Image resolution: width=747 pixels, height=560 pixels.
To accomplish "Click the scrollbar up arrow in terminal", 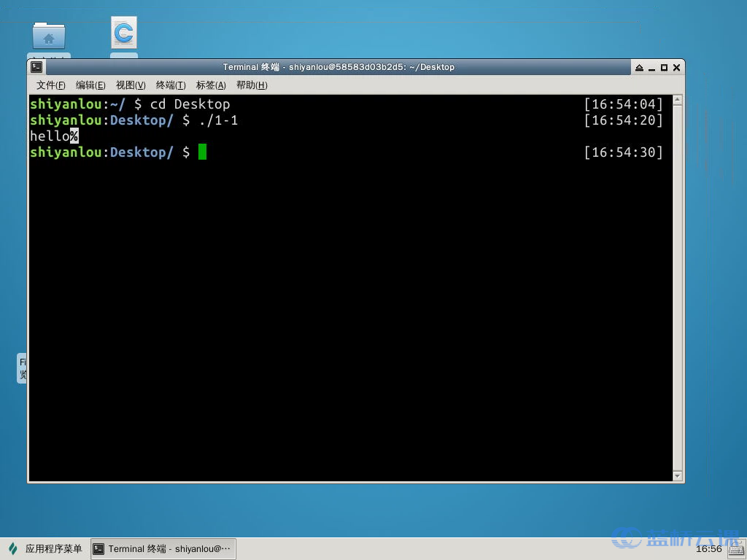I will 678,100.
